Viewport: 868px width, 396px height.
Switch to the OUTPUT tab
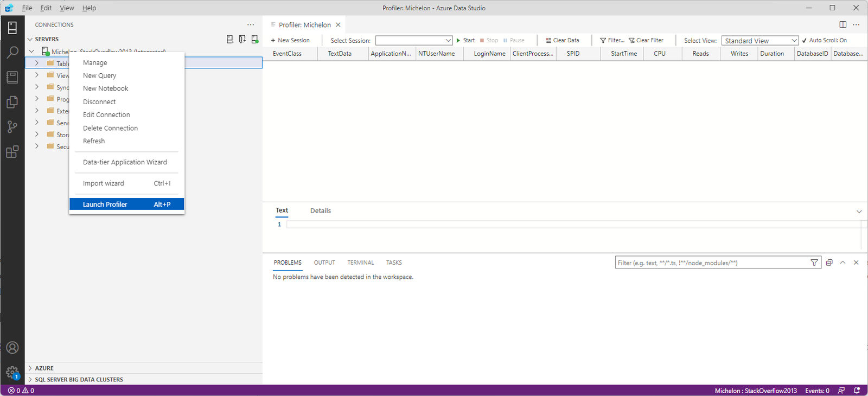pyautogui.click(x=324, y=263)
